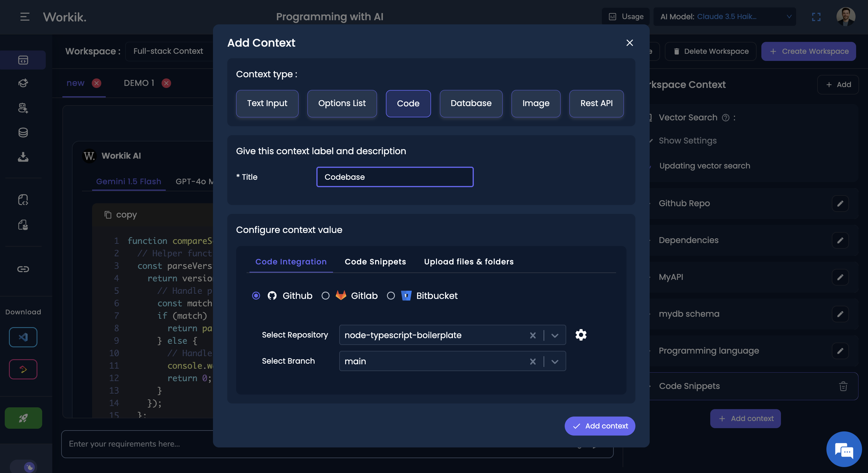Click the copy icon above the code block
Image resolution: width=868 pixels, height=473 pixels.
pyautogui.click(x=108, y=215)
